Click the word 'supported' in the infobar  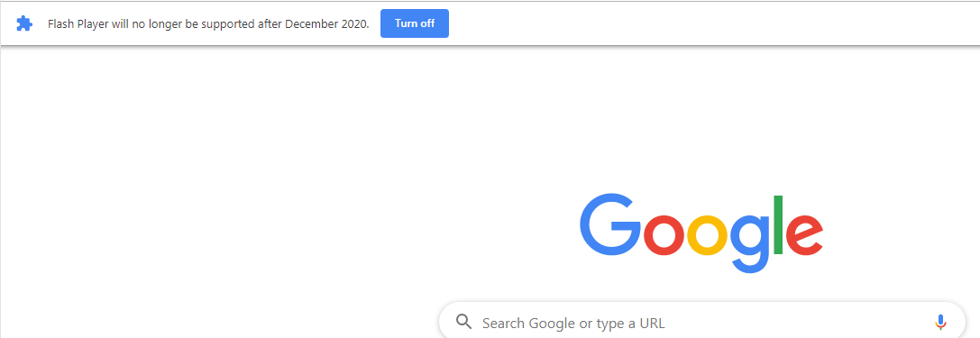(x=227, y=23)
